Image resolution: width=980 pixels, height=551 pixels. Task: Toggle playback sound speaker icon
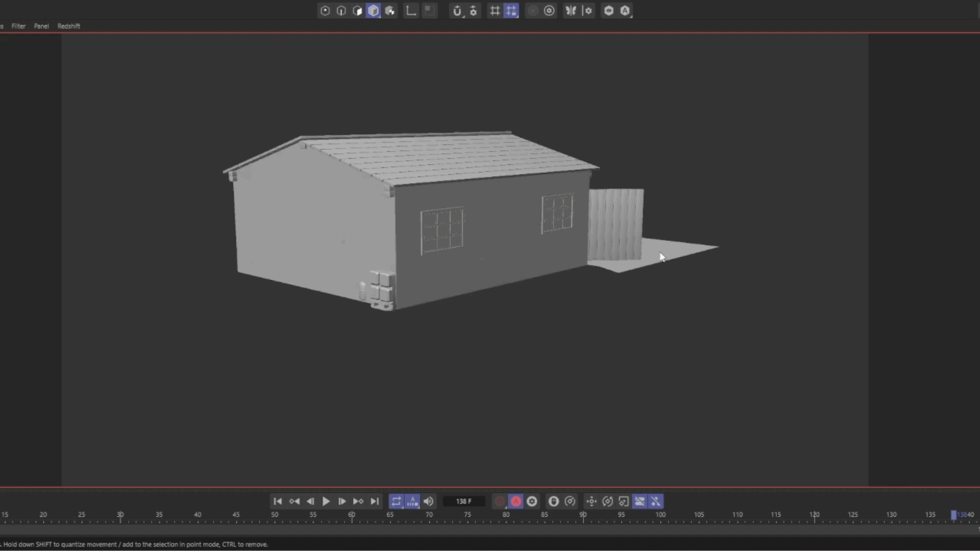pos(428,502)
